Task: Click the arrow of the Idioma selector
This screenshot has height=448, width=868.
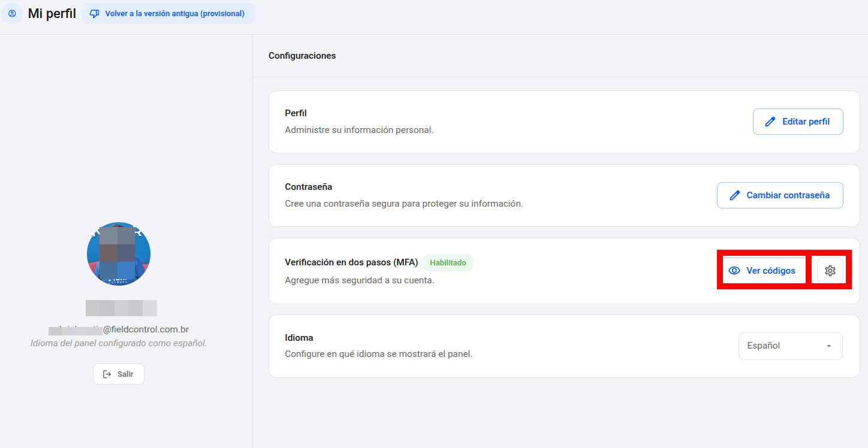Action: 828,346
